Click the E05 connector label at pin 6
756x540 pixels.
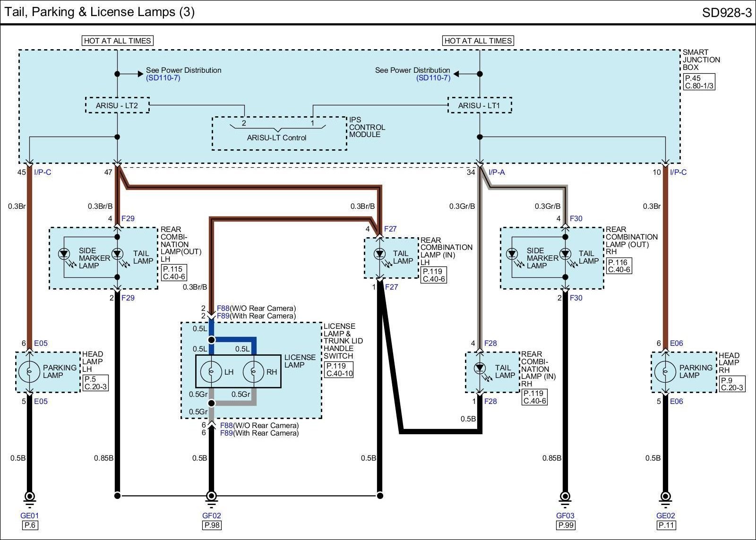[41, 343]
